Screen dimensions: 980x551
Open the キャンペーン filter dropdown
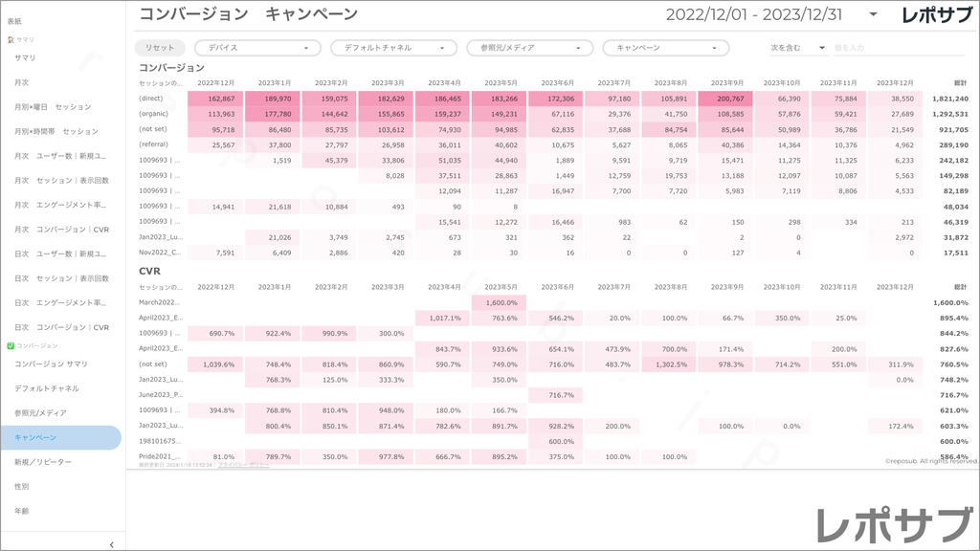pyautogui.click(x=665, y=48)
